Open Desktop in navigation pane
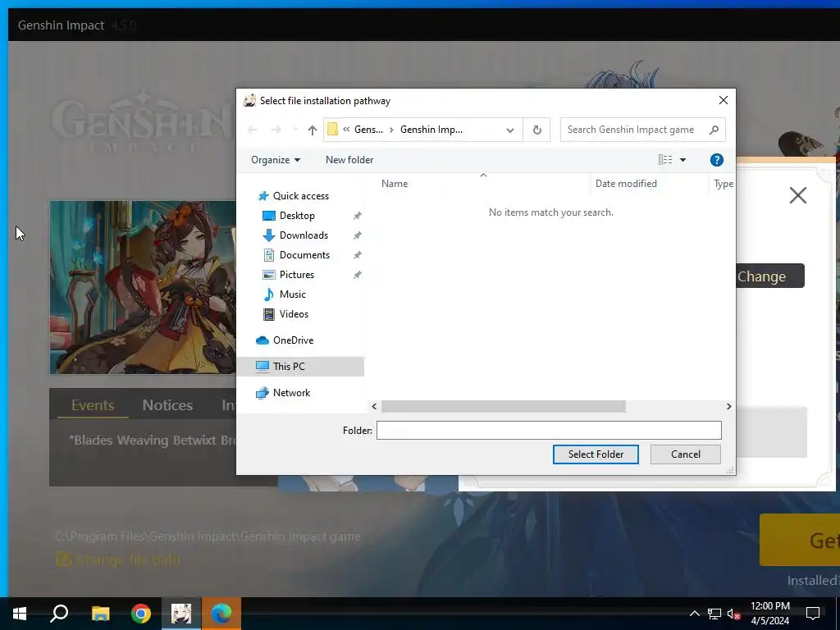 (x=297, y=216)
